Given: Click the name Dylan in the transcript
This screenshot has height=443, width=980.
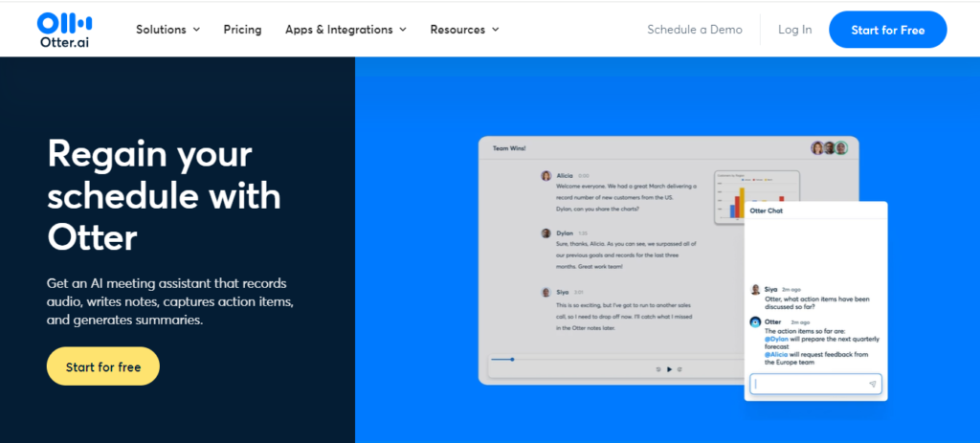Looking at the screenshot, I should pos(565,233).
